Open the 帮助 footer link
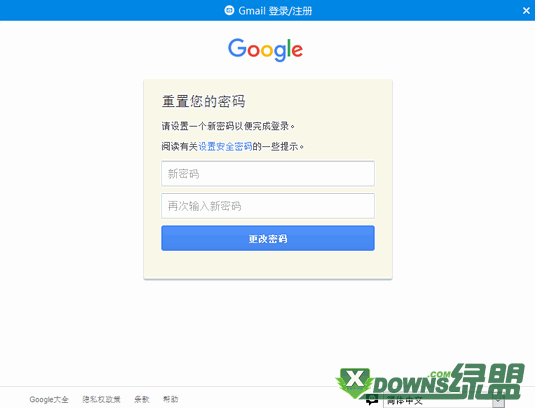The image size is (535, 408). click(170, 399)
